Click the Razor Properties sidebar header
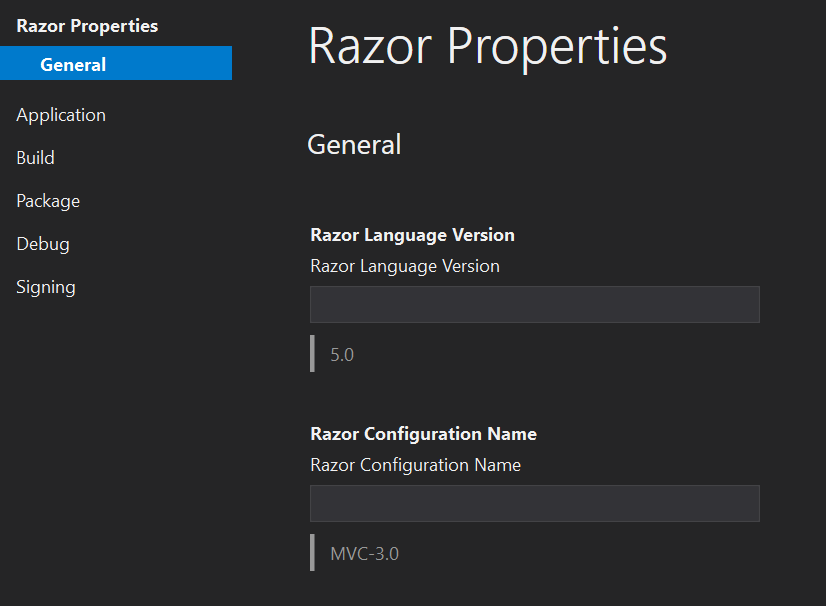 click(87, 26)
